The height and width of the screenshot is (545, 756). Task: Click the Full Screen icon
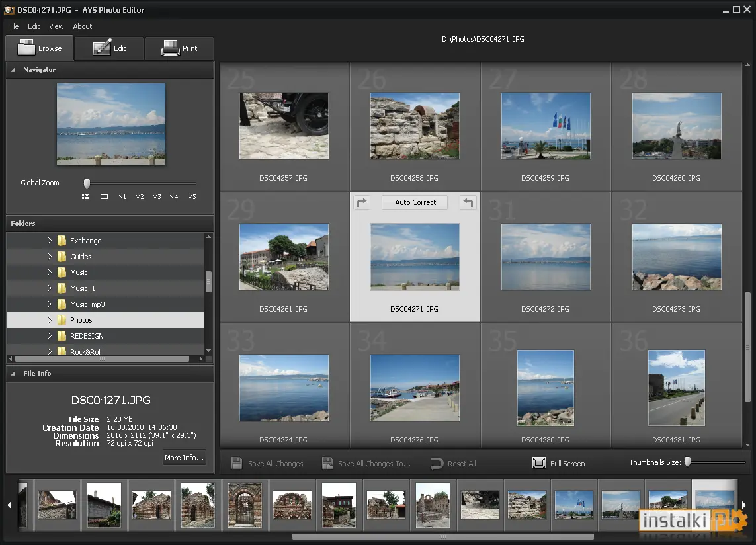[x=539, y=463]
